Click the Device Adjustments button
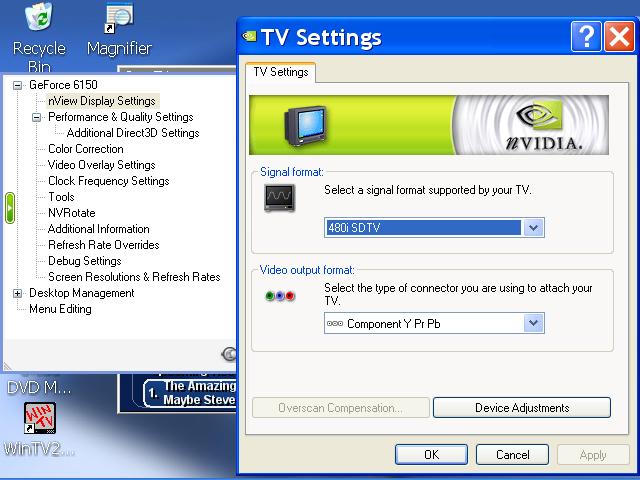 (522, 408)
